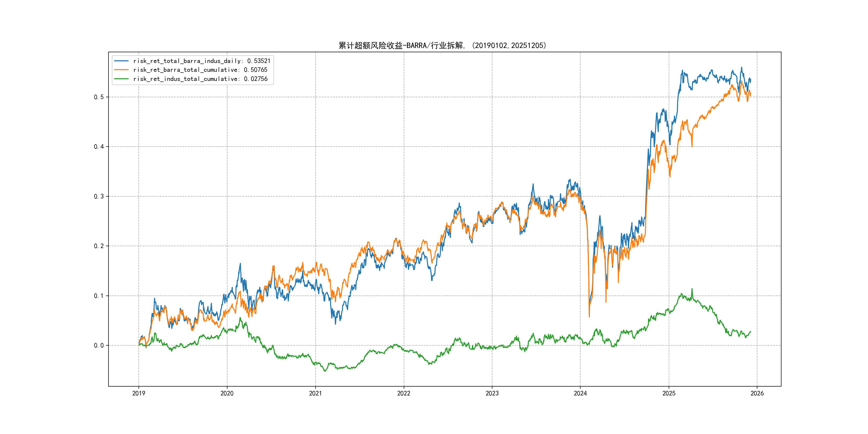Select the risk_ret_total_barra_indus_daily legend label
This screenshot has height=434, width=868.
(x=201, y=61)
